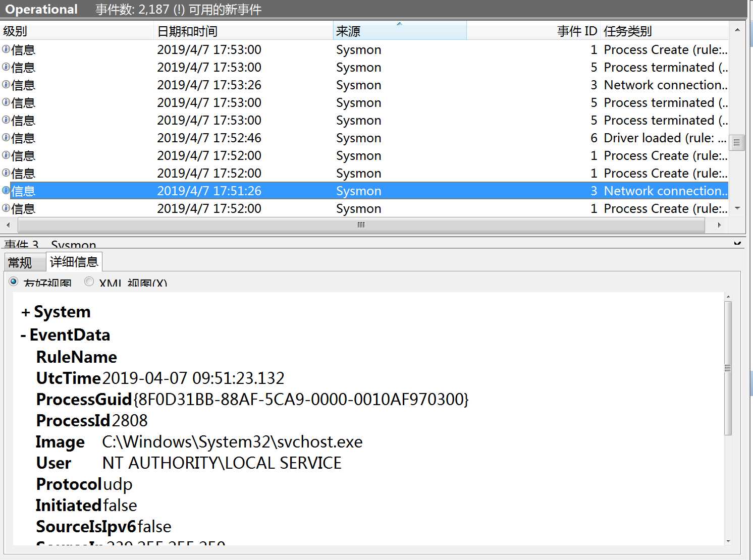Collapse the event details pane chevron
The image size is (753, 560).
click(737, 244)
